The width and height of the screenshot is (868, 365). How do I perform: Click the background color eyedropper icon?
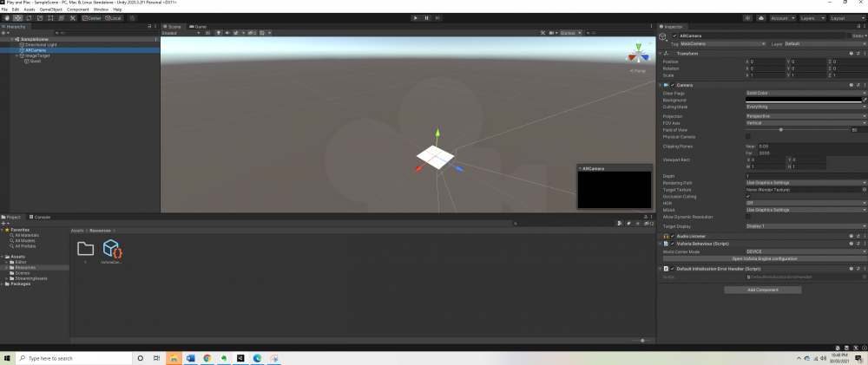[x=864, y=100]
